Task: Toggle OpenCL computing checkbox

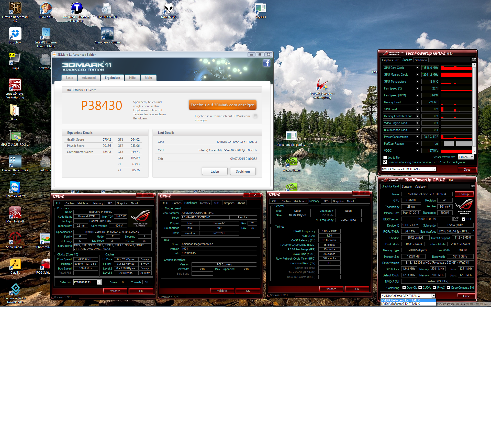Action: [404, 288]
